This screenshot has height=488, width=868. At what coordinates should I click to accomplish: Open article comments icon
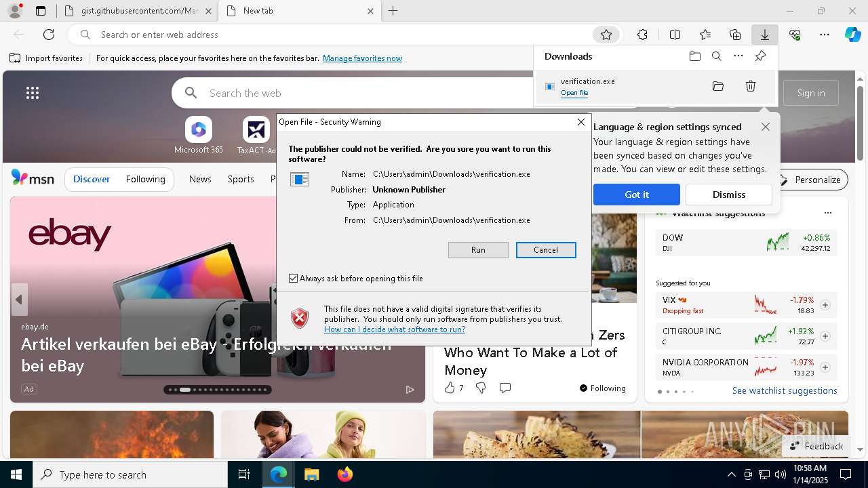(x=505, y=388)
